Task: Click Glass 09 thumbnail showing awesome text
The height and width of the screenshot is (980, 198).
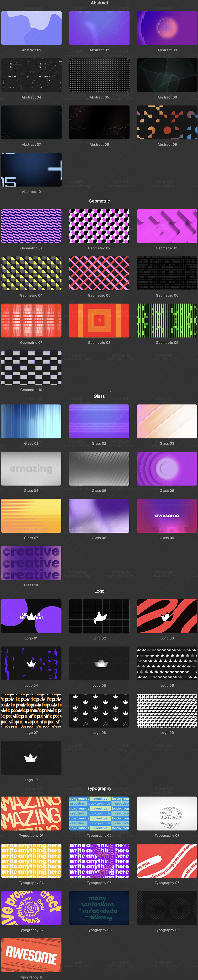Action: [x=167, y=516]
